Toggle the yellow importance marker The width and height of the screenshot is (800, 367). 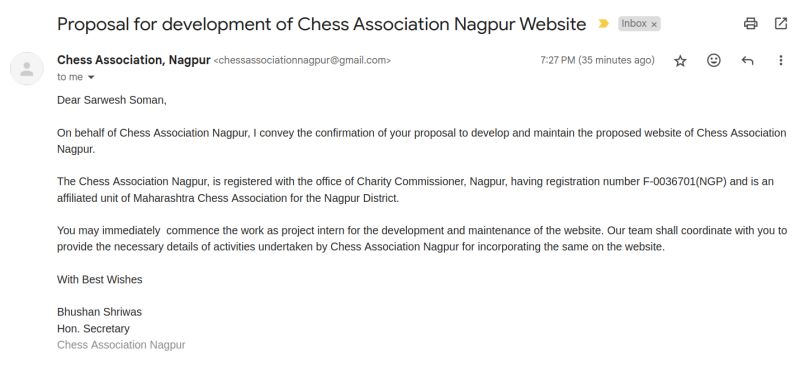pos(604,23)
